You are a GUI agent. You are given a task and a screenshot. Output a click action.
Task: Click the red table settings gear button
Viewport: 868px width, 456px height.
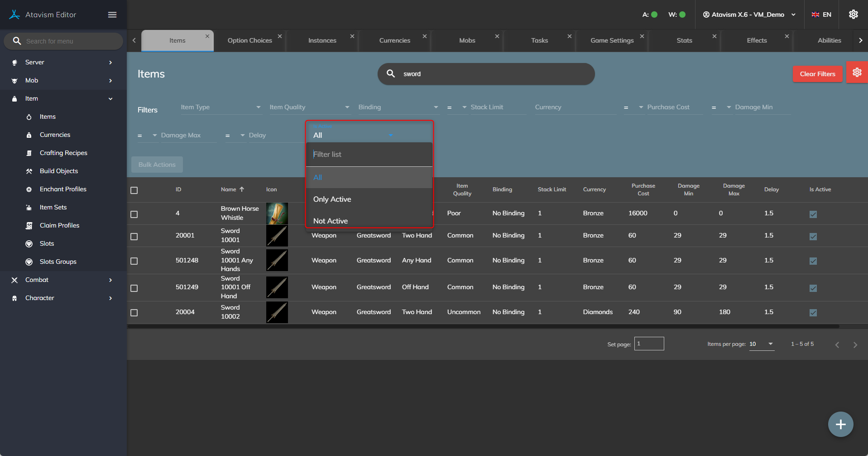[857, 73]
